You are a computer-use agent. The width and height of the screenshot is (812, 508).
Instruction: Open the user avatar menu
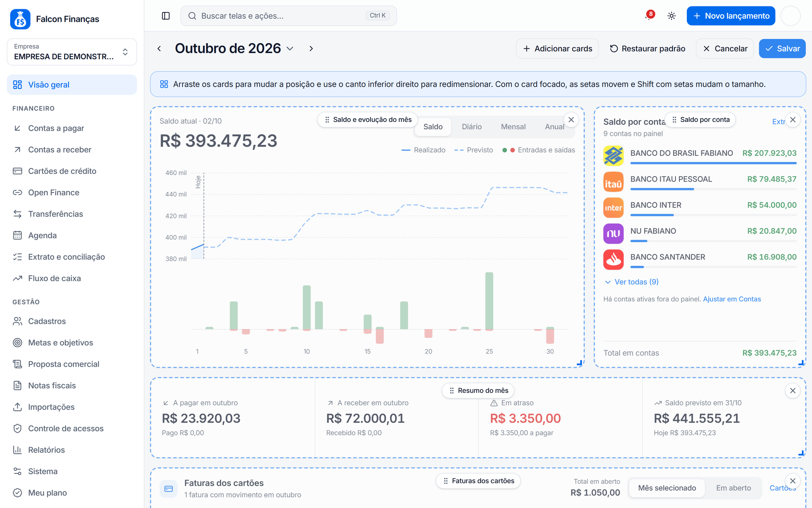tap(790, 16)
